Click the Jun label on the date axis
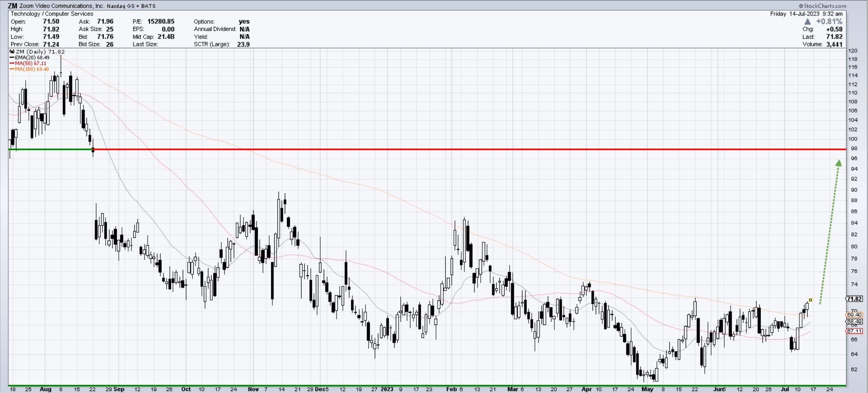 point(718,389)
